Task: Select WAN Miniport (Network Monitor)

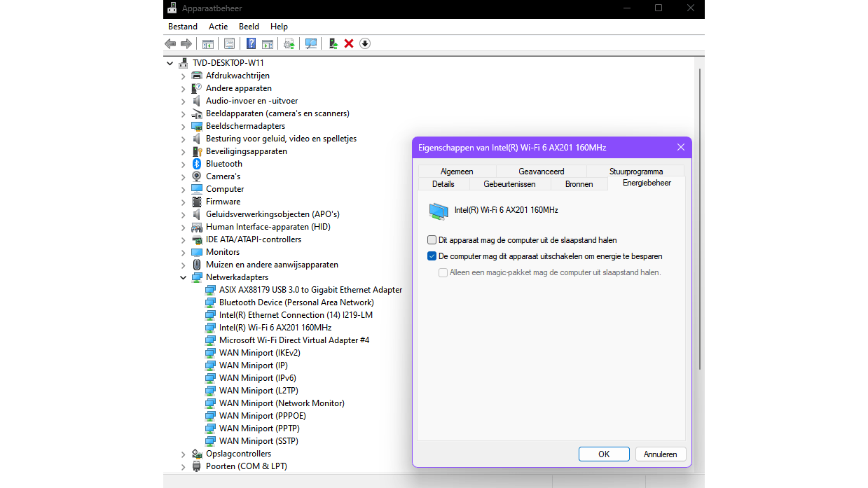Action: click(x=282, y=403)
